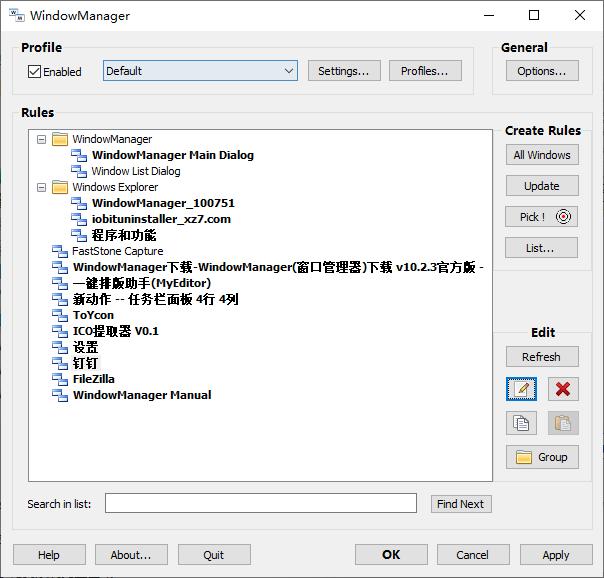Click icon beside 钉钉 rule

(60, 363)
